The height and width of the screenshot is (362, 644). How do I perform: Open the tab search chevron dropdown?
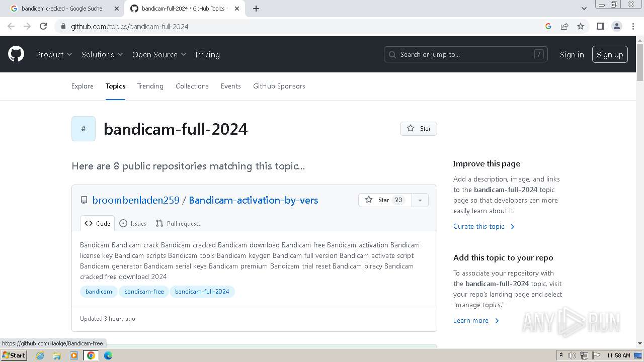click(584, 9)
